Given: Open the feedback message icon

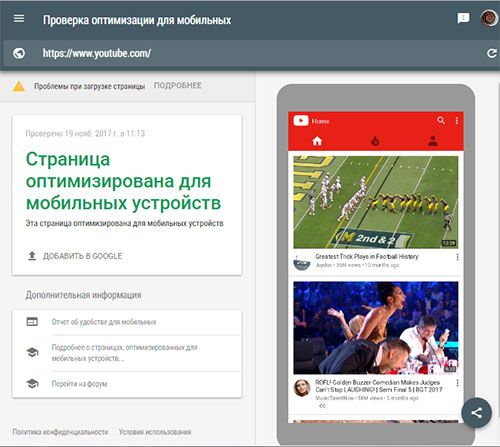Looking at the screenshot, I should [463, 18].
